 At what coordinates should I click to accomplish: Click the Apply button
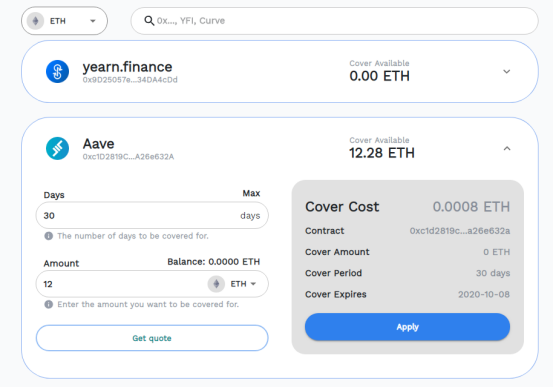pyautogui.click(x=407, y=327)
